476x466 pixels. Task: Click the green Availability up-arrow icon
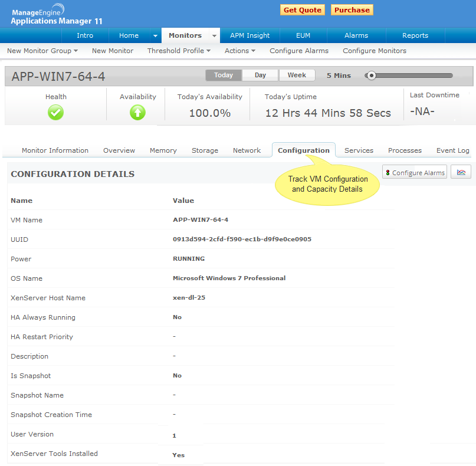[137, 113]
